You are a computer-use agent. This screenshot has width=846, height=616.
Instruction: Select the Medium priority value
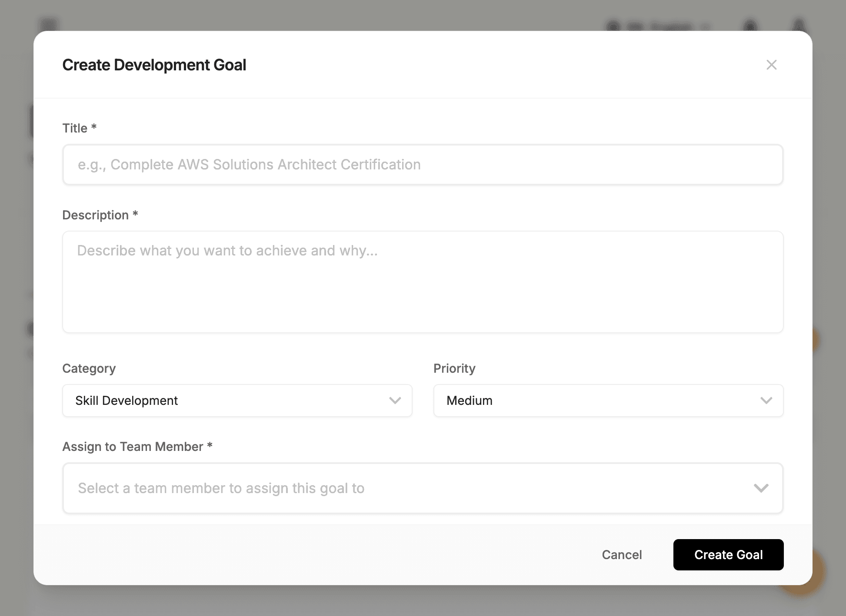pyautogui.click(x=469, y=401)
